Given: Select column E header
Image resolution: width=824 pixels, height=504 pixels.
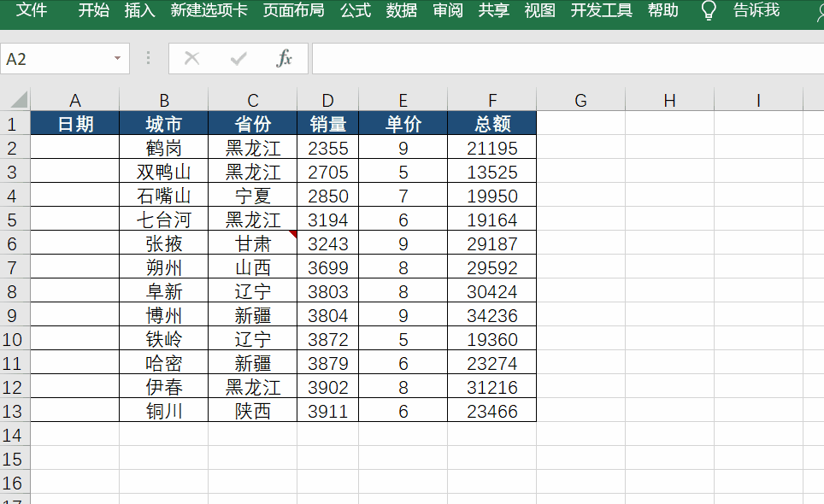Looking at the screenshot, I should [403, 100].
